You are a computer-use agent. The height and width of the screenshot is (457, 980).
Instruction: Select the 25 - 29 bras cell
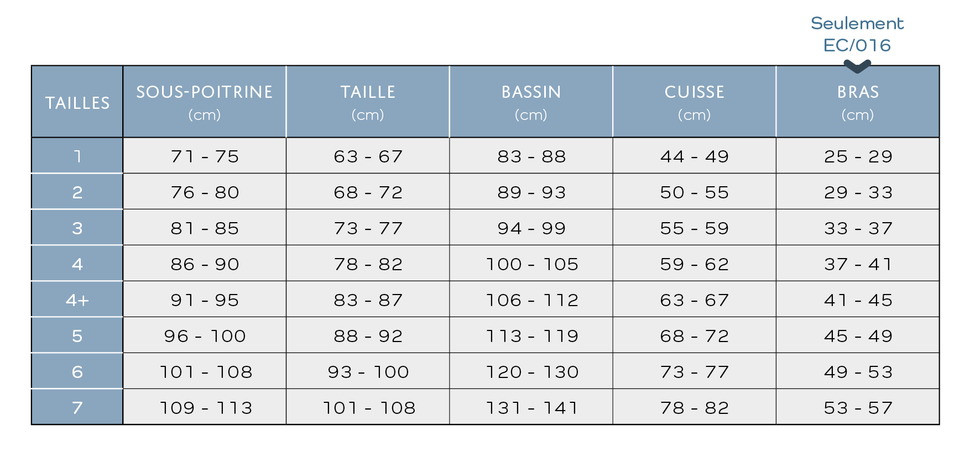(858, 156)
